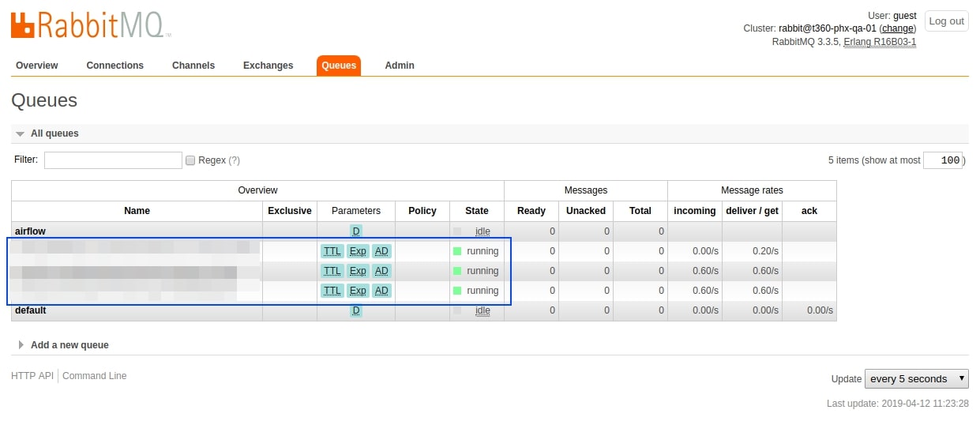
Task: Click the 0.20/s deliver rate value
Action: pos(765,251)
